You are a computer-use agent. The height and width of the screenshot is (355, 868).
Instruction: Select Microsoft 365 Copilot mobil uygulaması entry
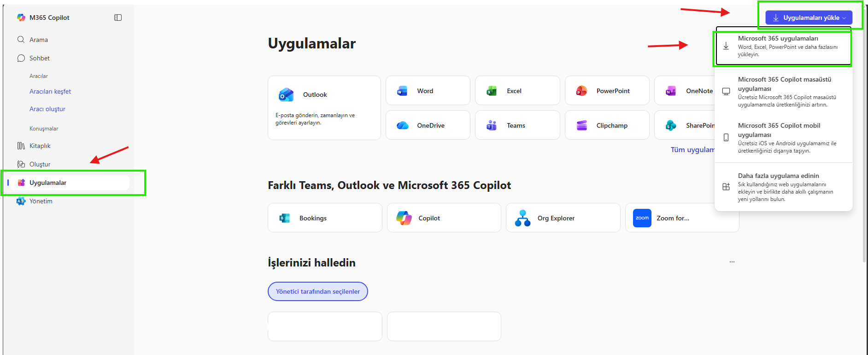point(783,138)
